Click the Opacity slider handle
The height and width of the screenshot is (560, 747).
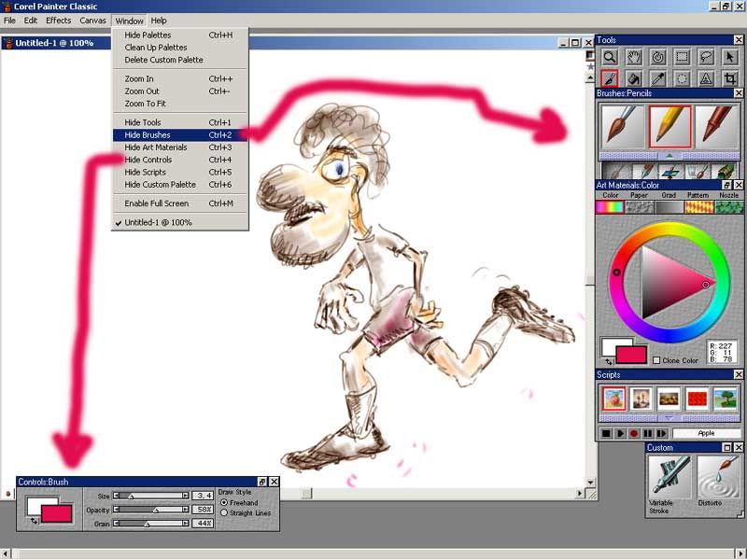(x=155, y=511)
